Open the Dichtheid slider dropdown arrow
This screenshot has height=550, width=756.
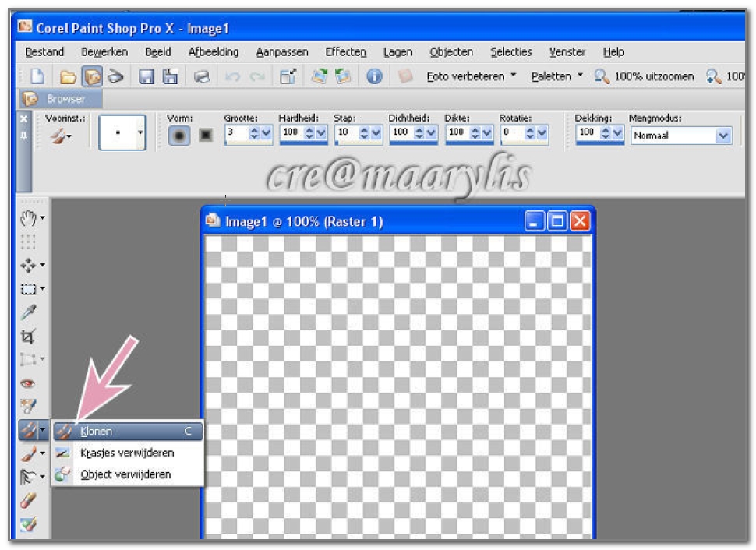click(432, 133)
